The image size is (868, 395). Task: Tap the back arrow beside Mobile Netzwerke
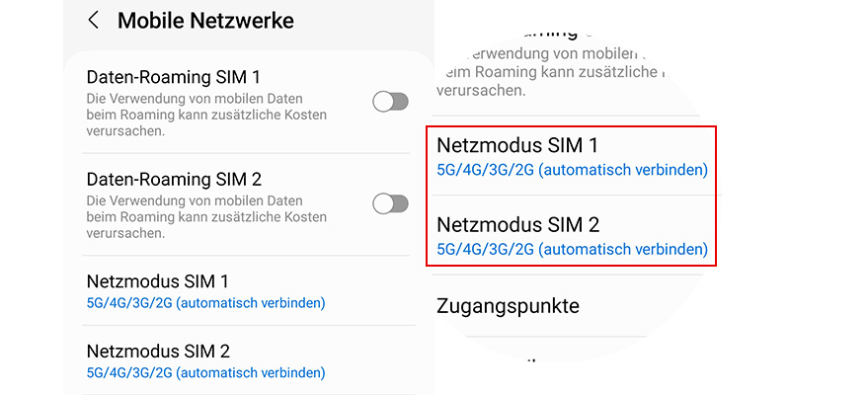point(94,20)
